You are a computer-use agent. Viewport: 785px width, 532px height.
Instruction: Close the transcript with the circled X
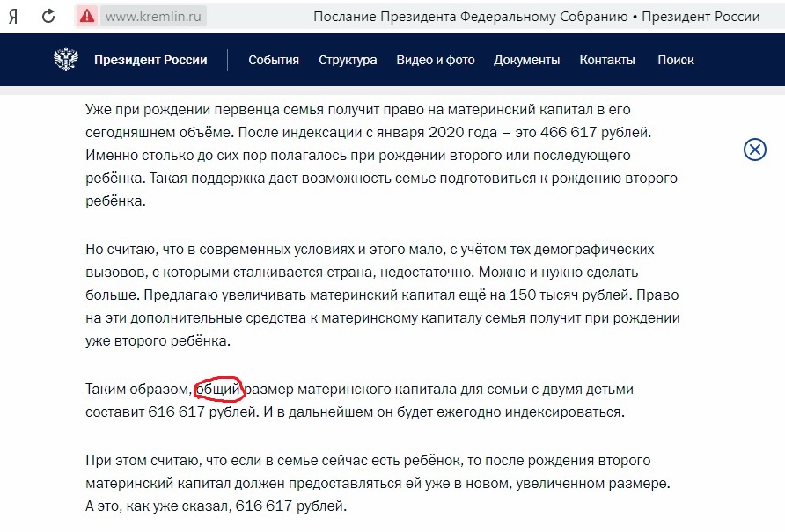tap(755, 149)
